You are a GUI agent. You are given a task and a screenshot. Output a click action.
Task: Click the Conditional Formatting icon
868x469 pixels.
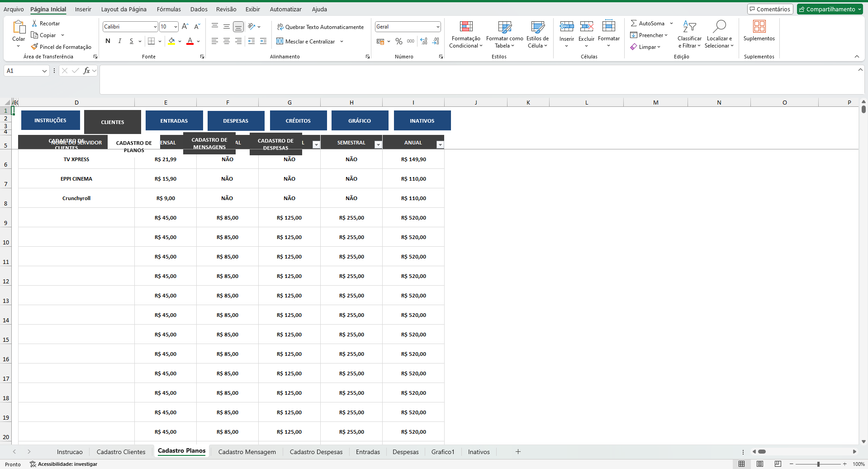(466, 27)
